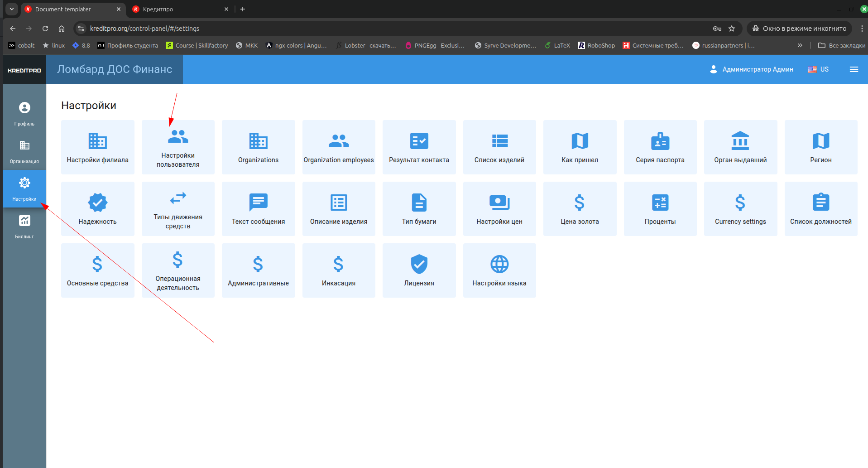Toggle the hamburger menu in header

coord(854,69)
